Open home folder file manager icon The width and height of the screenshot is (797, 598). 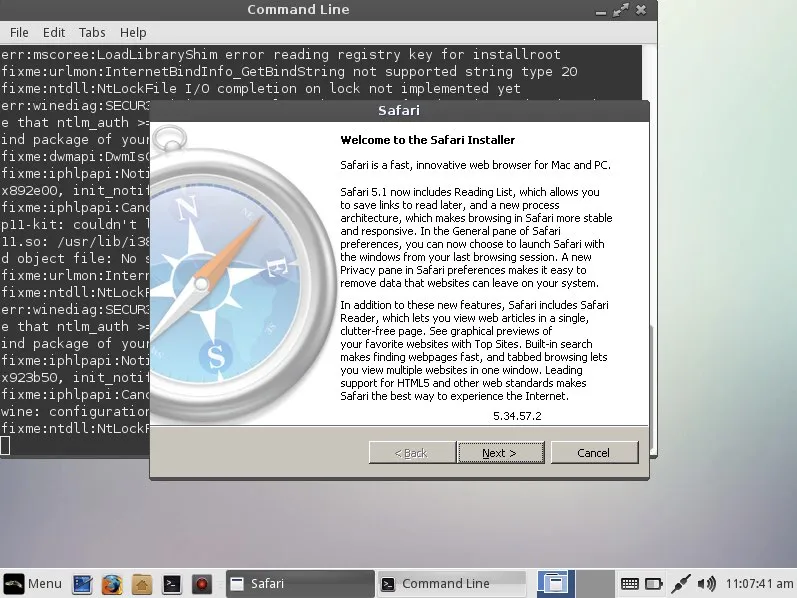[141, 583]
